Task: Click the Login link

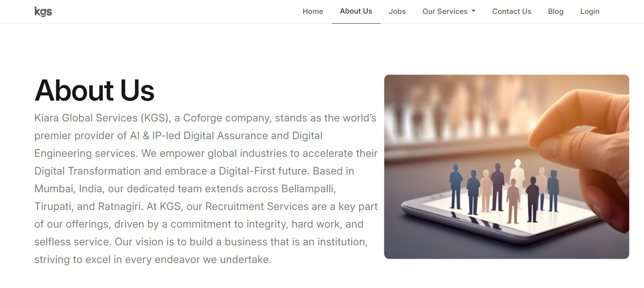Action: 589,11
